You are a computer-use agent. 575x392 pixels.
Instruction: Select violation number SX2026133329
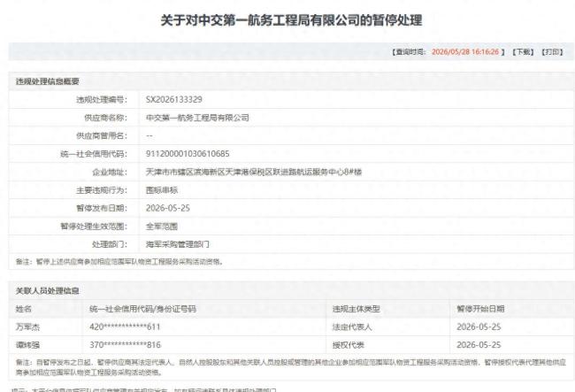point(173,99)
